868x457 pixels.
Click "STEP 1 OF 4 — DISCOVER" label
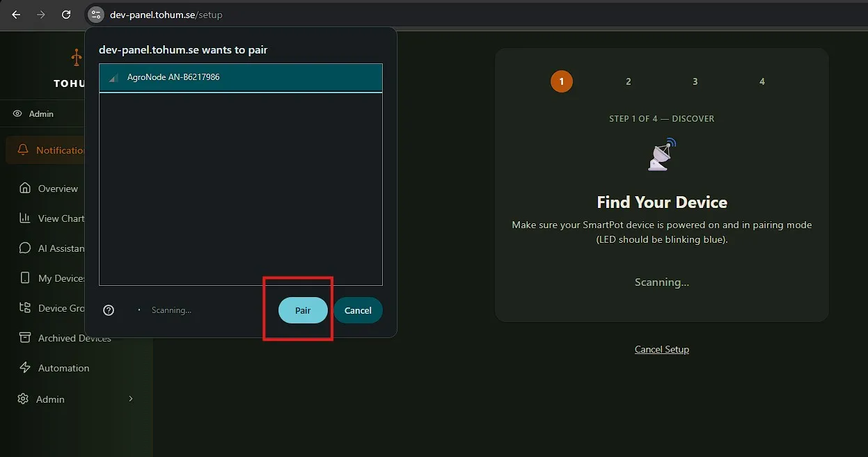[x=662, y=119]
